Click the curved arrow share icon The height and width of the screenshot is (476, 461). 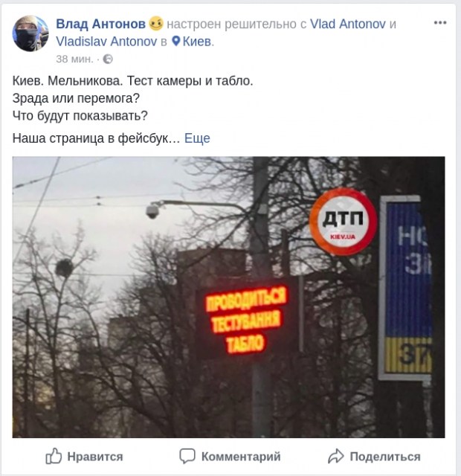[335, 456]
